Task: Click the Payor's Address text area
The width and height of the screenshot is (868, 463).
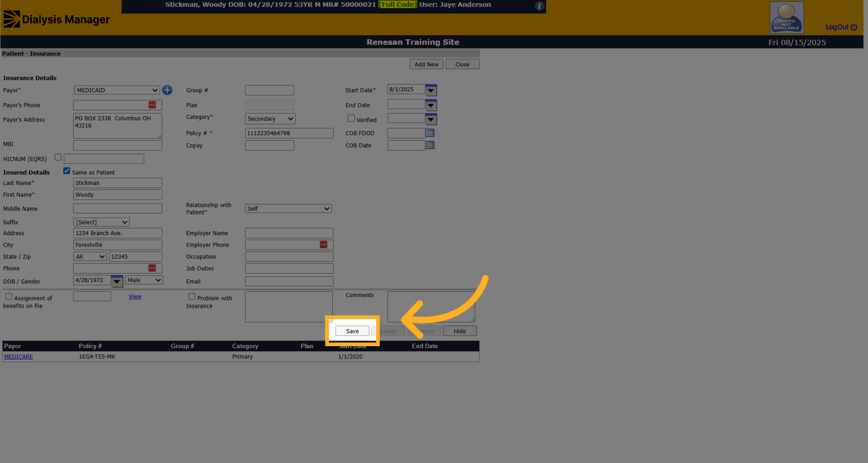Action: 118,126
